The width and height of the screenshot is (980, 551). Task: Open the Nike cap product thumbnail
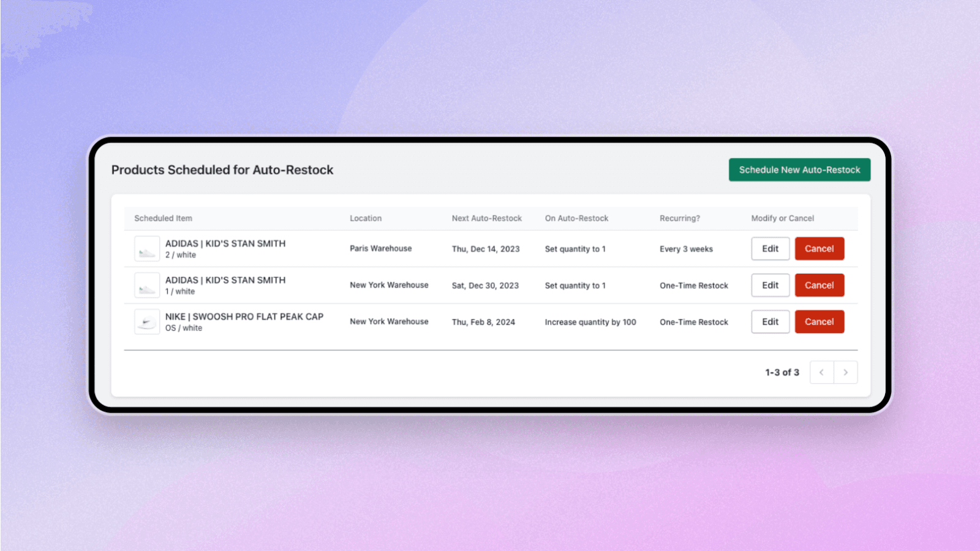[147, 322]
